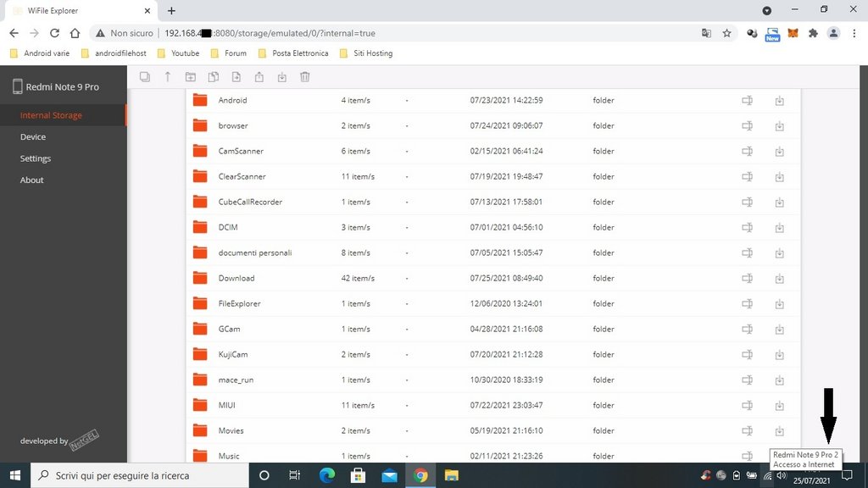
Task: Open the Forum bookmark folder
Action: [229, 53]
